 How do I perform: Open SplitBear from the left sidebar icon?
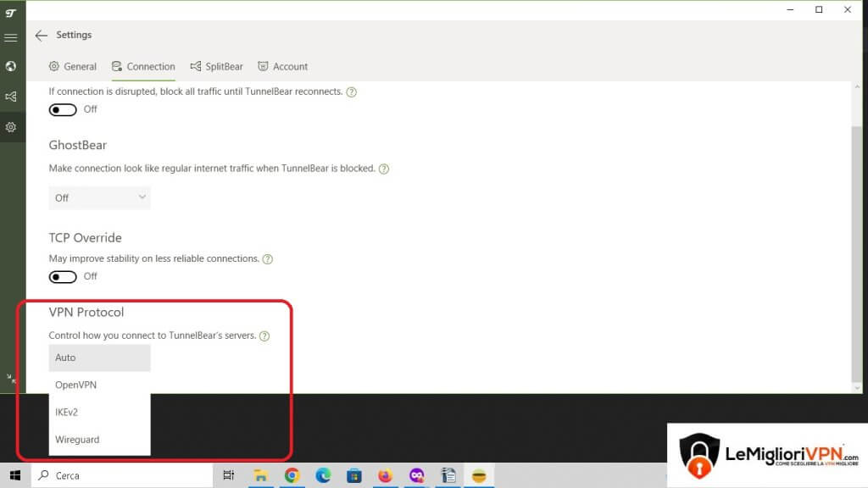(10, 97)
